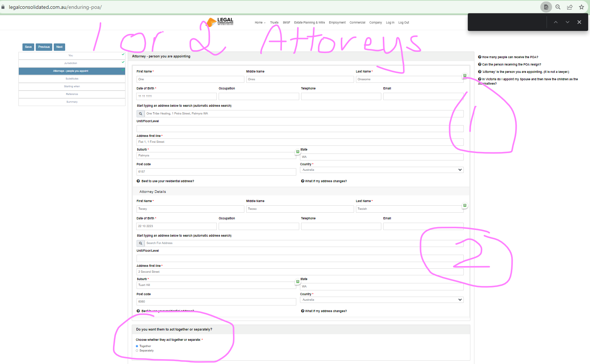Click green icon beside second attorney Last Name
Viewport: 590px width, 364px height.
pos(465,205)
